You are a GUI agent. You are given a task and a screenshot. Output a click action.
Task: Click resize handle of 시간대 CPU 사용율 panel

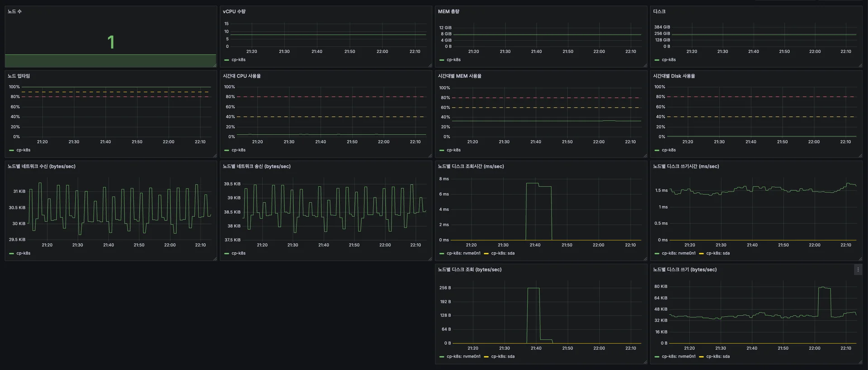tap(430, 156)
